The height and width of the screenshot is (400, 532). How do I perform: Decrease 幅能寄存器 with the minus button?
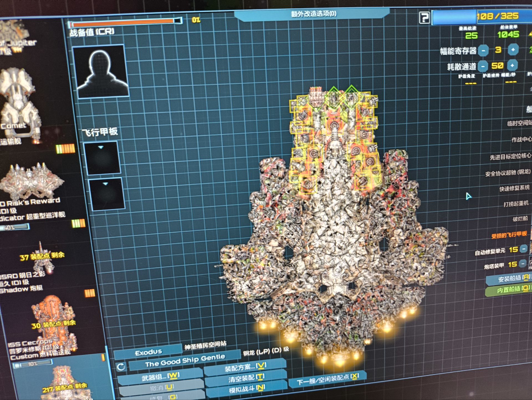[483, 50]
